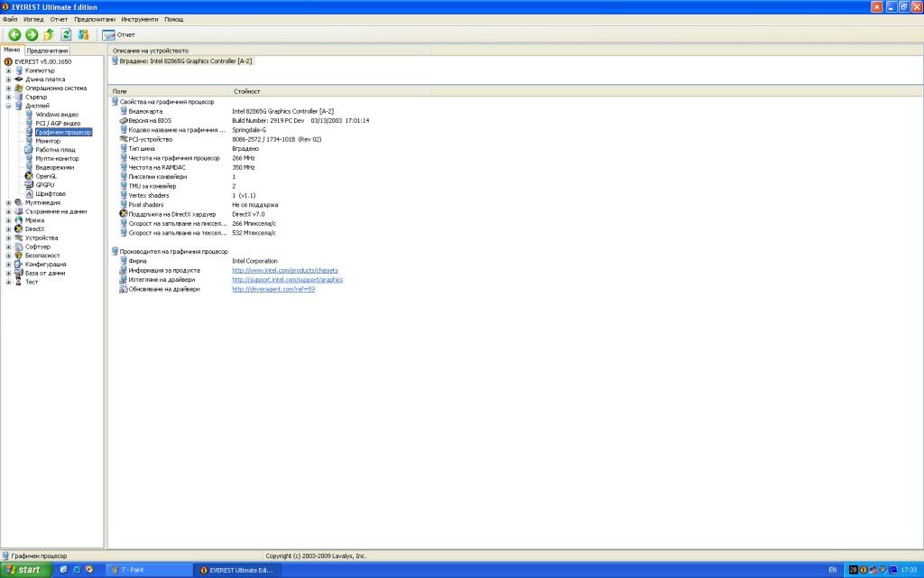The width and height of the screenshot is (924, 578).
Task: Click the Up level arrow toolbar icon
Action: click(49, 35)
